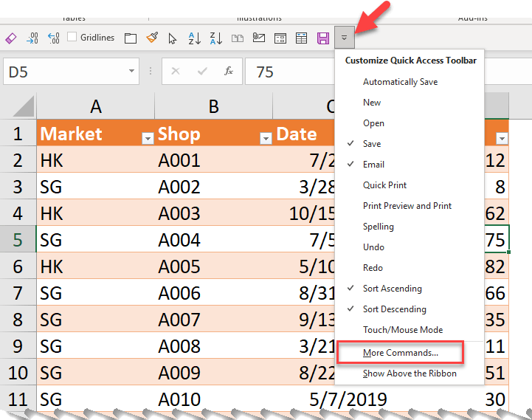
Task: Open the Market column filter dropdown
Action: [x=147, y=138]
